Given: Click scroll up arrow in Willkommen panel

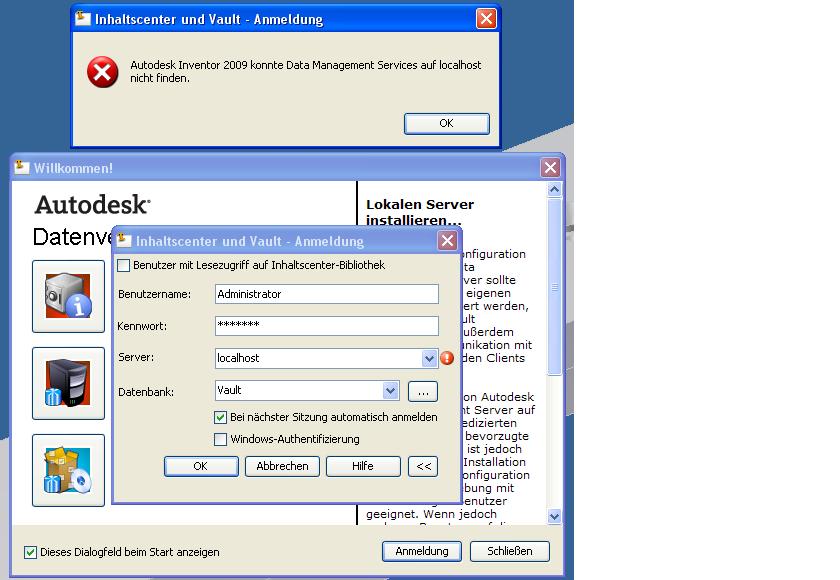Looking at the screenshot, I should [554, 189].
